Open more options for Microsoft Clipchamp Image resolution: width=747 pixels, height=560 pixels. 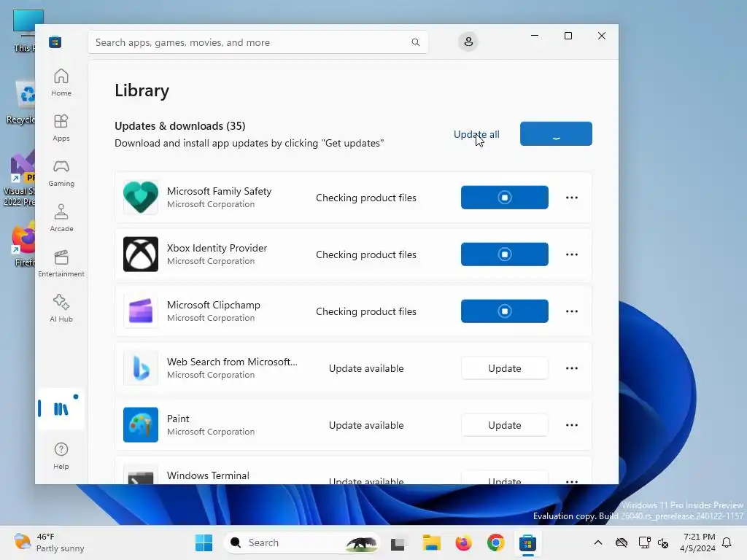click(x=572, y=311)
